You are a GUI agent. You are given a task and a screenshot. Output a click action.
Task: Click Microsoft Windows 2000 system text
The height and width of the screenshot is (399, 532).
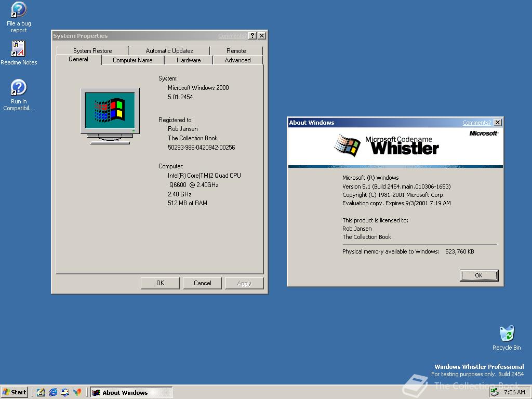point(198,87)
